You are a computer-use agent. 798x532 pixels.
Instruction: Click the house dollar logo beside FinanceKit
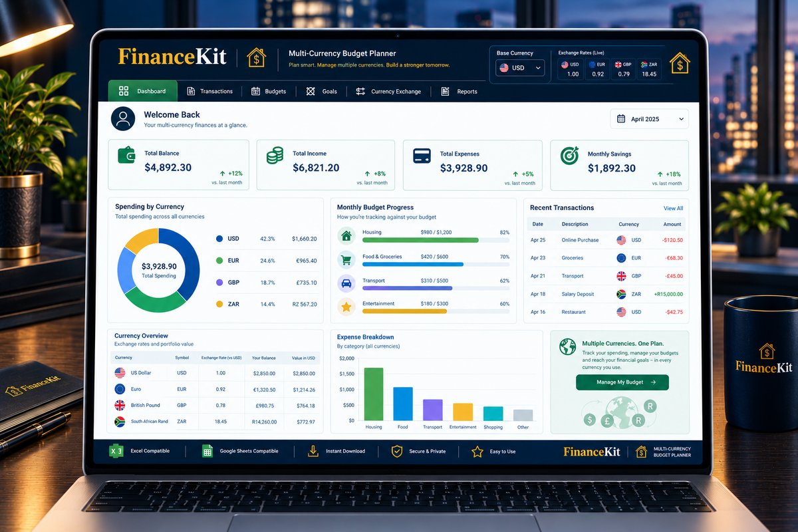[x=256, y=57]
